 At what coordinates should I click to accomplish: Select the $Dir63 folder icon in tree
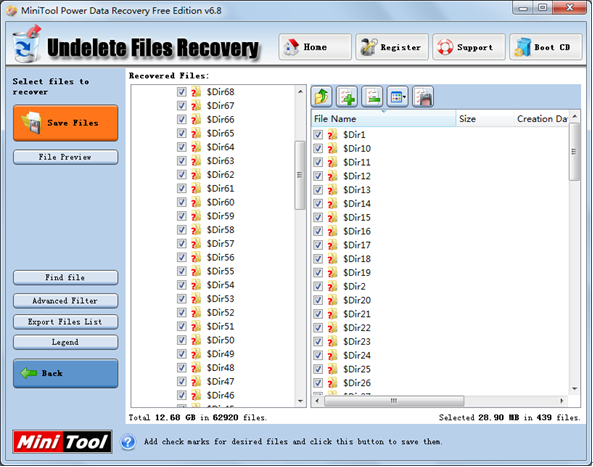click(196, 161)
